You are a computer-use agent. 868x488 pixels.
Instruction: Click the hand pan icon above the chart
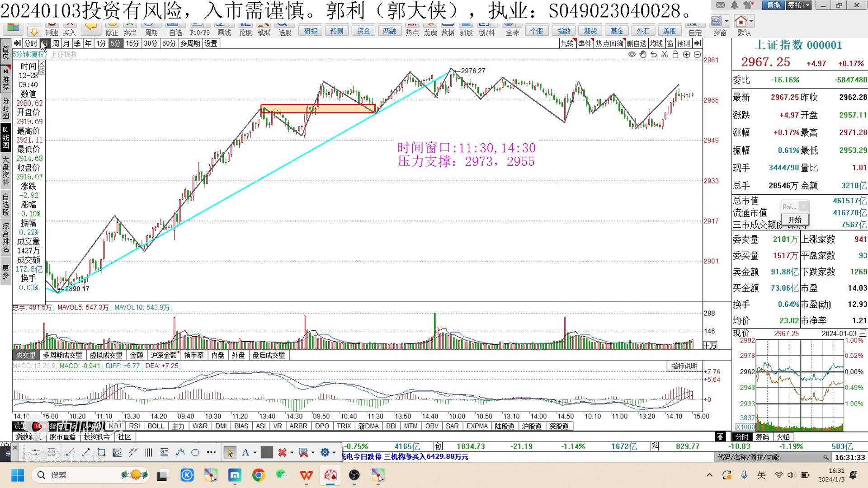[643, 54]
